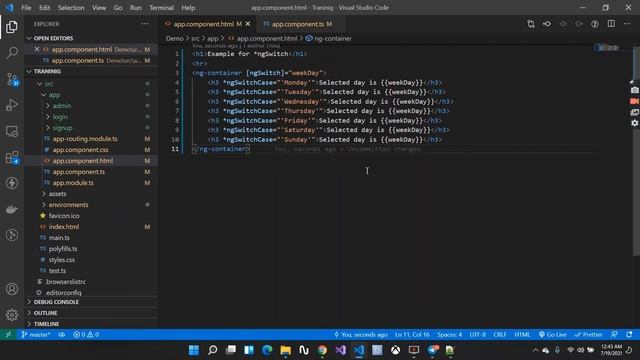Change UTF-8 encoding in status bar
This screenshot has width=640, height=360.
pyautogui.click(x=478, y=334)
